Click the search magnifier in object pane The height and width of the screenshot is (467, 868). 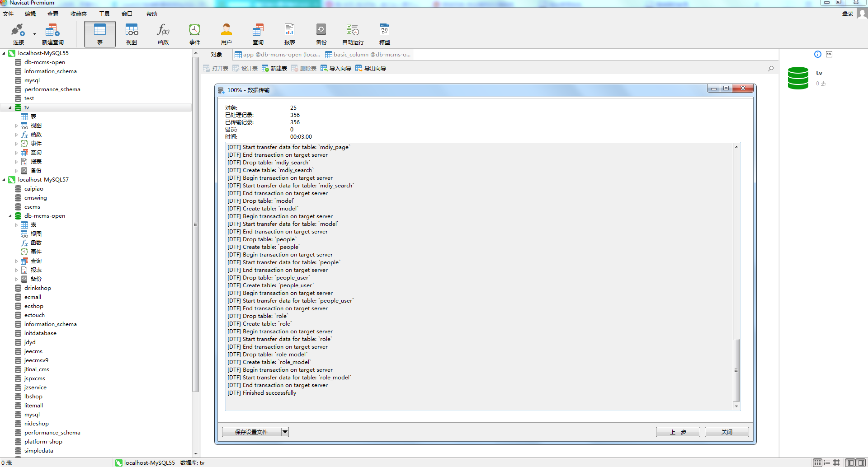click(771, 69)
